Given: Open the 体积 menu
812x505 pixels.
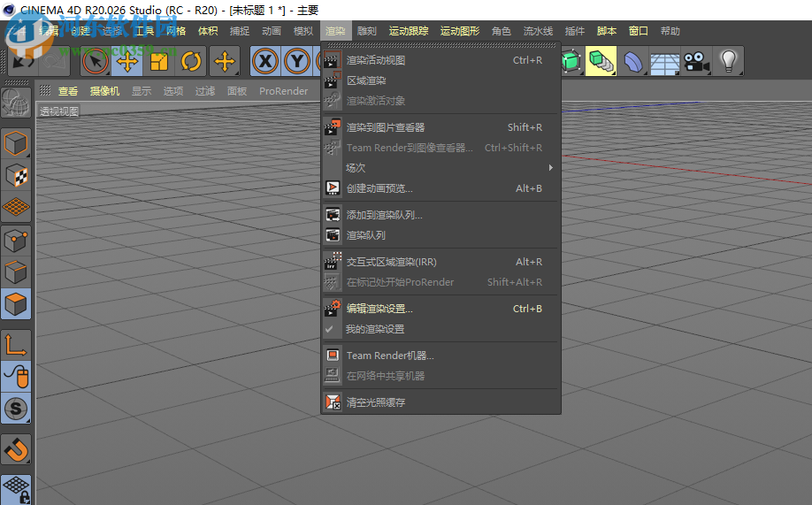Looking at the screenshot, I should [208, 31].
